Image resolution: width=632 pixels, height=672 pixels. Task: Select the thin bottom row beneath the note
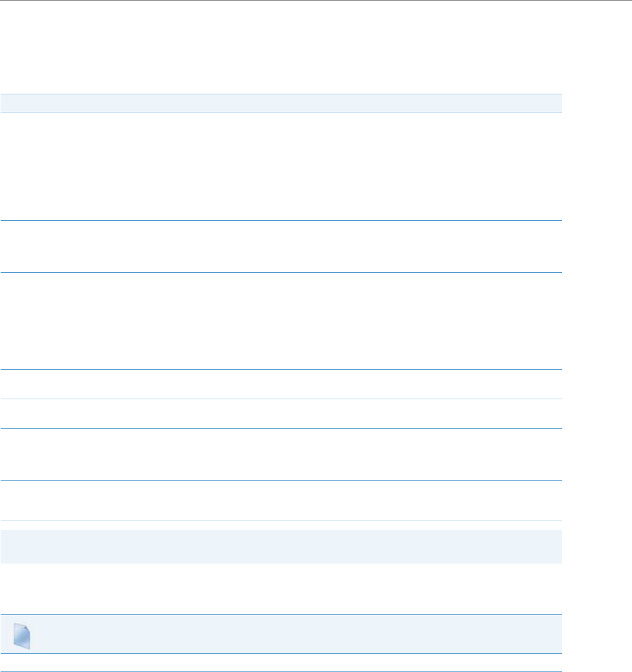(x=281, y=662)
